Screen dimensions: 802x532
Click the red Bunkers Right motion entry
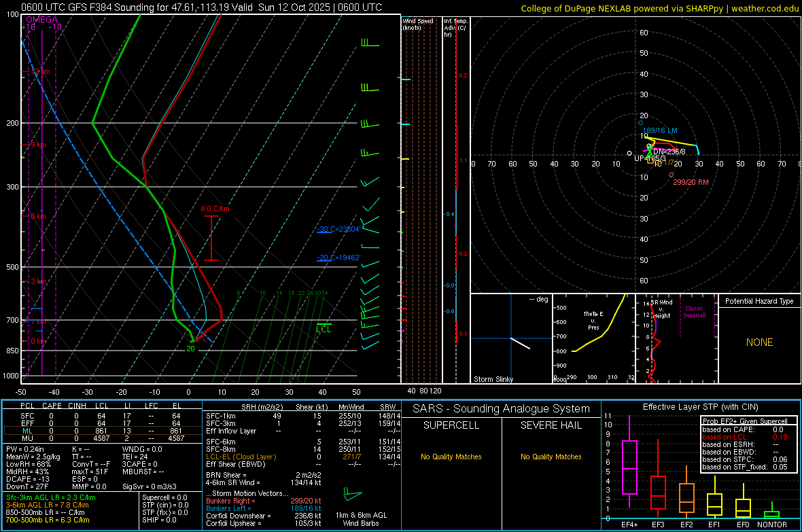click(264, 501)
